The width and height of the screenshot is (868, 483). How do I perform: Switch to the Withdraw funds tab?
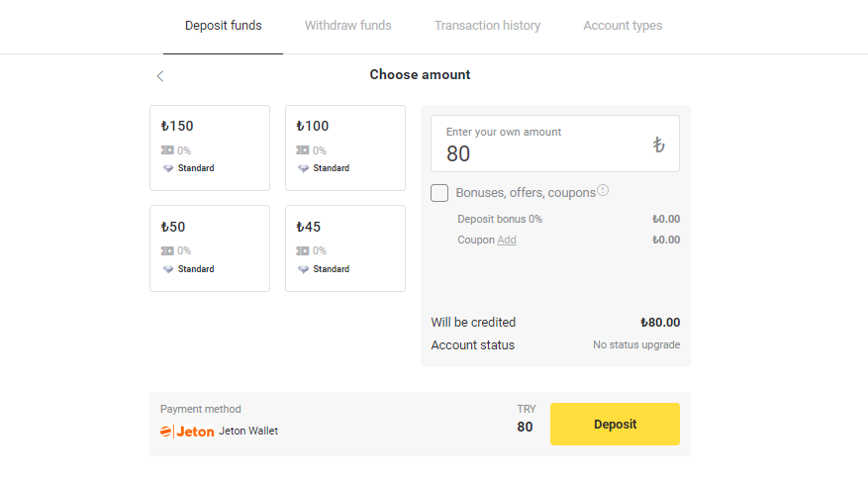coord(347,26)
